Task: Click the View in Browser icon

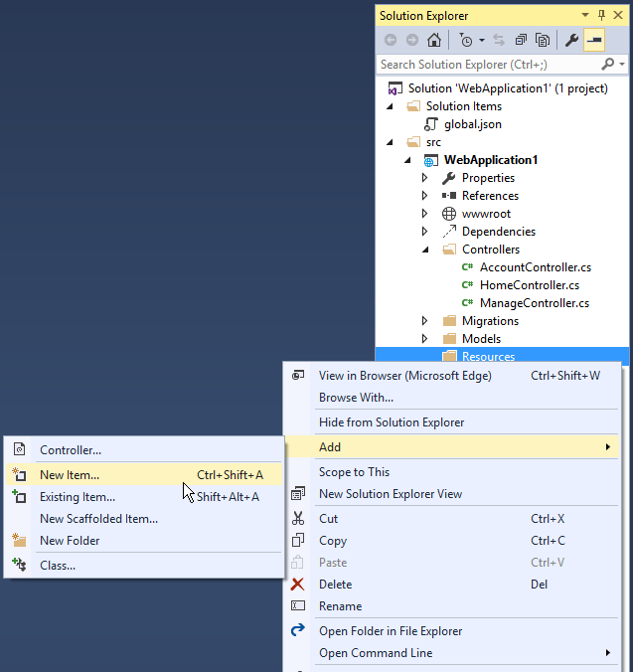Action: click(298, 376)
